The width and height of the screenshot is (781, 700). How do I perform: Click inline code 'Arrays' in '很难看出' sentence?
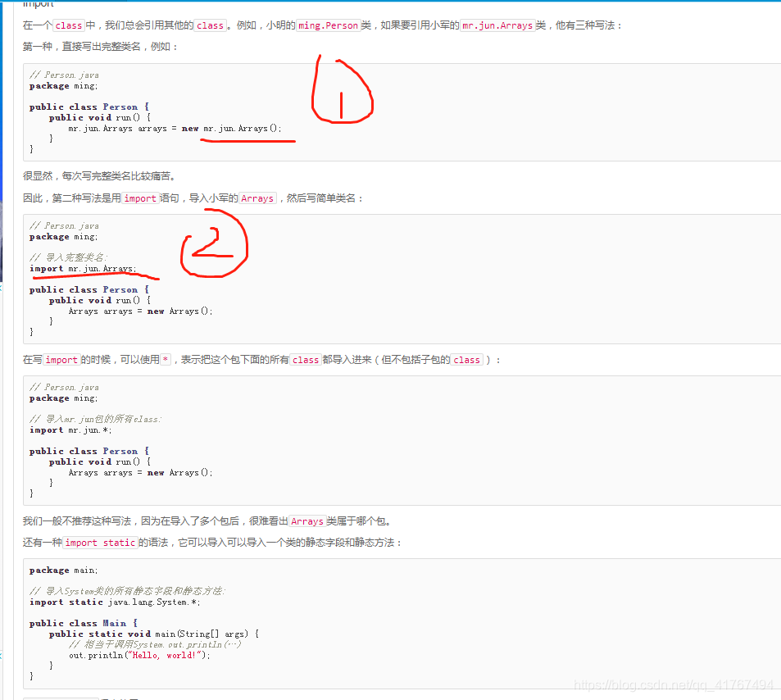point(307,521)
